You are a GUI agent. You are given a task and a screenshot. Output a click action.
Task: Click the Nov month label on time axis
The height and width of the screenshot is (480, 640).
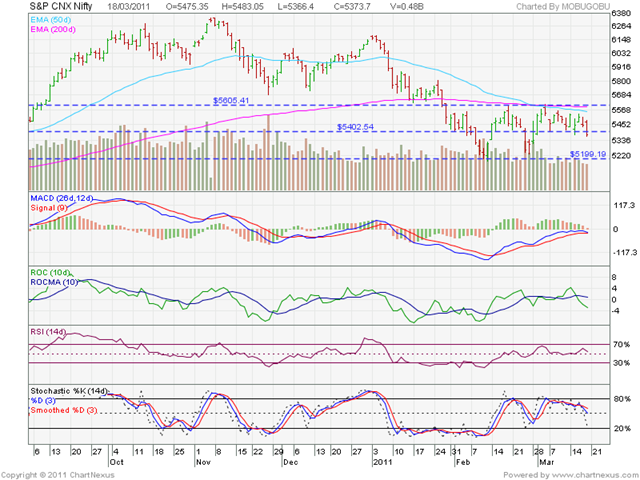[x=203, y=462]
